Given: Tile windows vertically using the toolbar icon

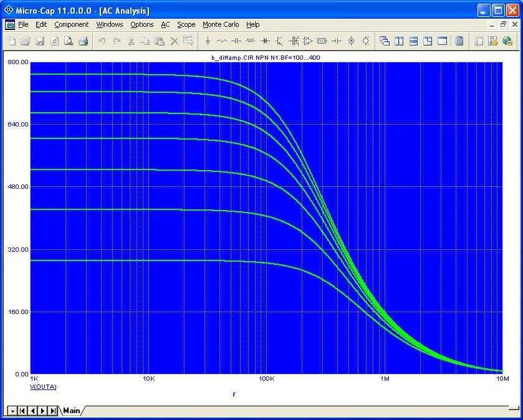Looking at the screenshot, I should [399, 41].
